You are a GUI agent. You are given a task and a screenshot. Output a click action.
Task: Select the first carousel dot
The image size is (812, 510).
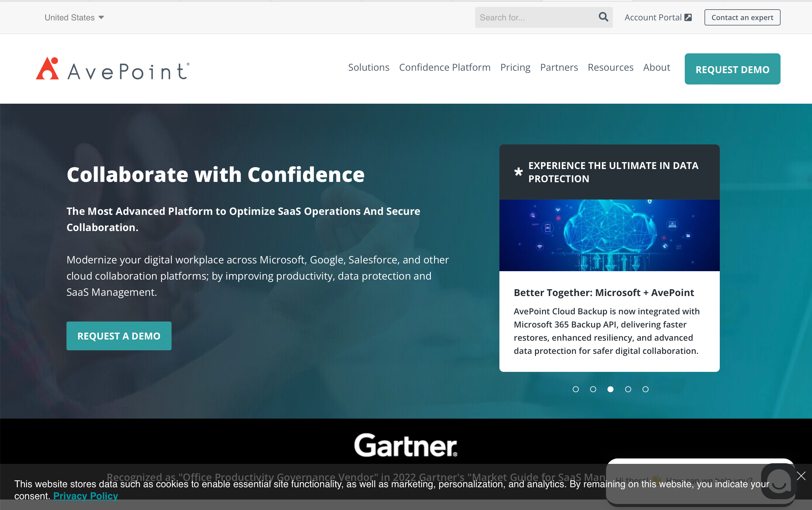575,389
